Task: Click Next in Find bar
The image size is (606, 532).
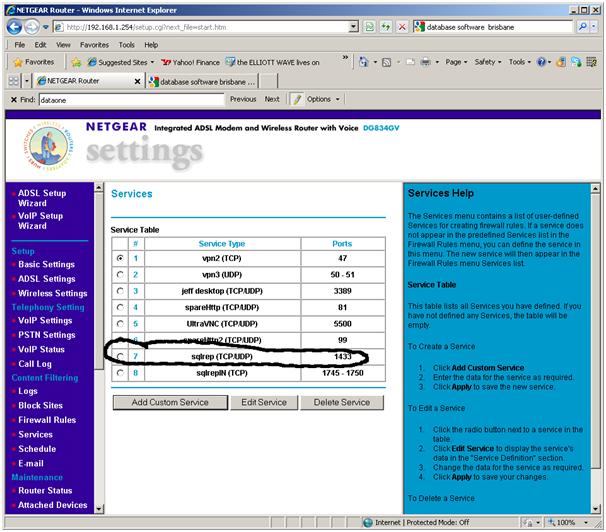Action: [272, 99]
